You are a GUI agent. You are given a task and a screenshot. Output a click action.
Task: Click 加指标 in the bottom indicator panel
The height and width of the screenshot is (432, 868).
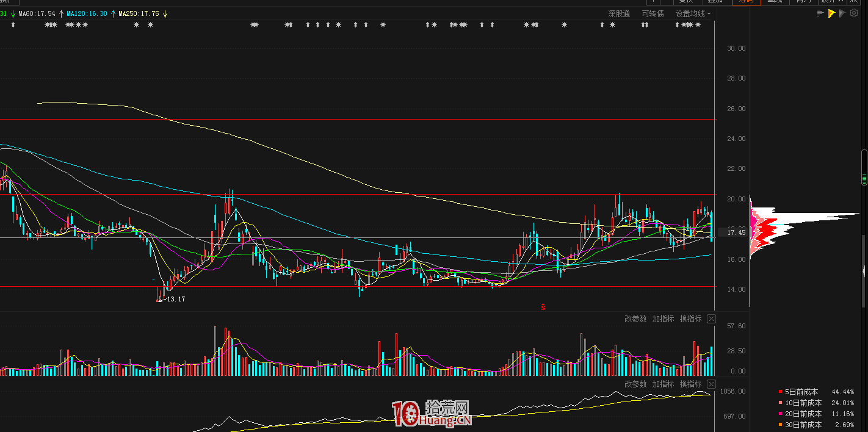(663, 384)
